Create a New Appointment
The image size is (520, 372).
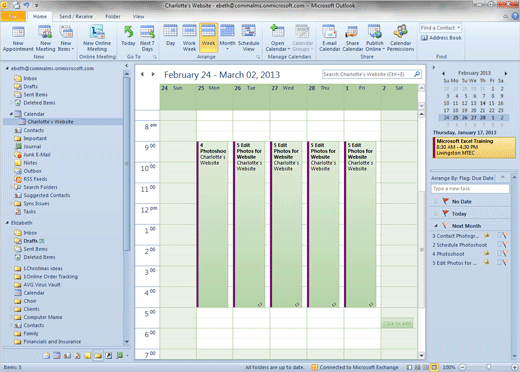[18, 39]
